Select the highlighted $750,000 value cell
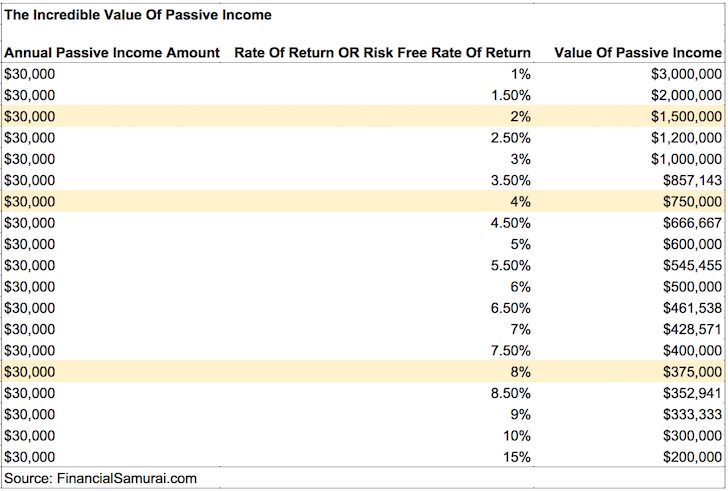Viewport: 728px width, 491px height. [692, 201]
